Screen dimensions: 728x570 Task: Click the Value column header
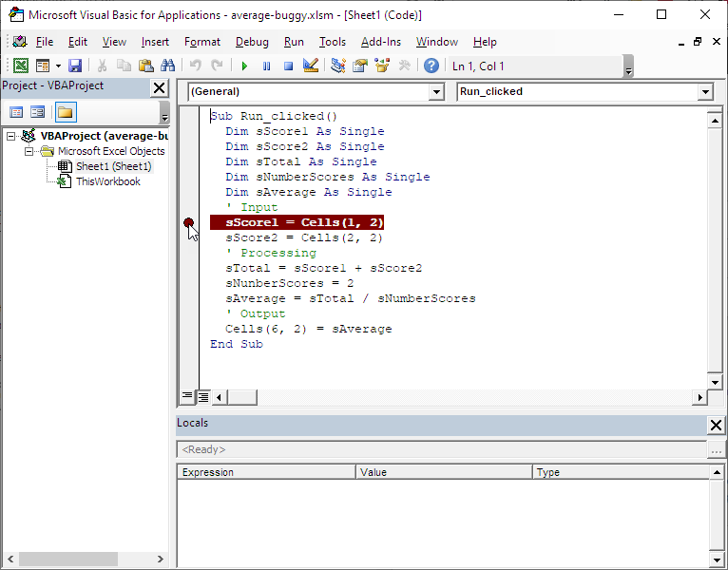[x=445, y=472]
